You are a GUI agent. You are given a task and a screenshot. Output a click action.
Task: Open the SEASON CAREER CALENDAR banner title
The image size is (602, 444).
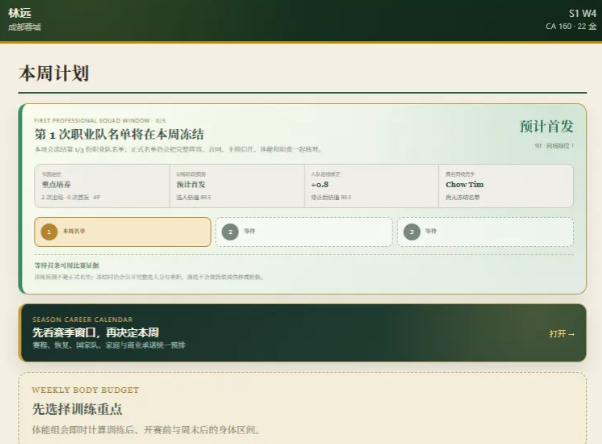pyautogui.click(x=83, y=320)
